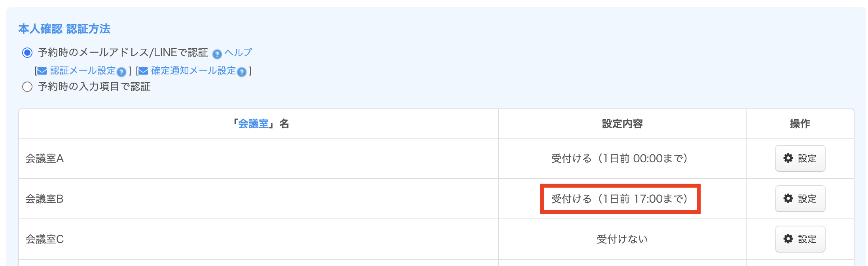Select メールアドレス/LINEで認証 radio button
868x266 pixels.
[27, 53]
